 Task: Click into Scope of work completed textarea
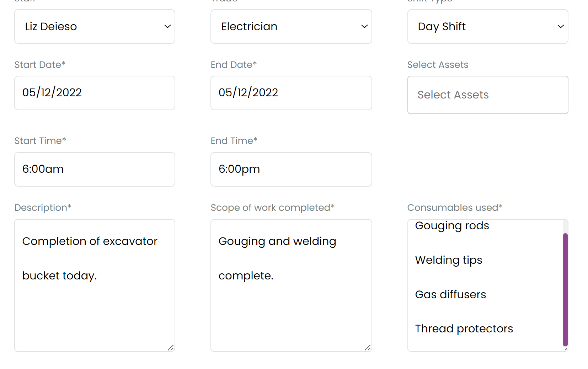coord(291,285)
